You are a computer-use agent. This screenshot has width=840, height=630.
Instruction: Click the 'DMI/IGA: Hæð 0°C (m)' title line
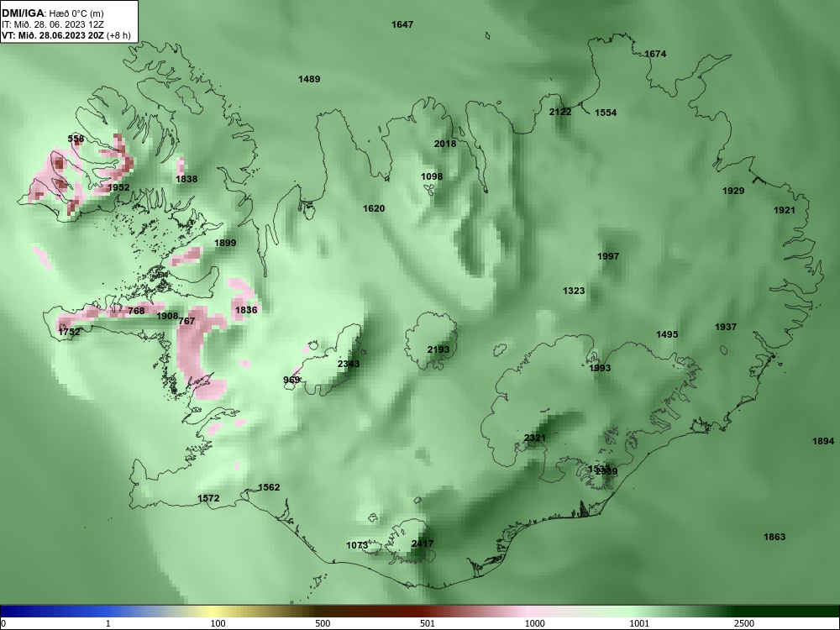52,13
